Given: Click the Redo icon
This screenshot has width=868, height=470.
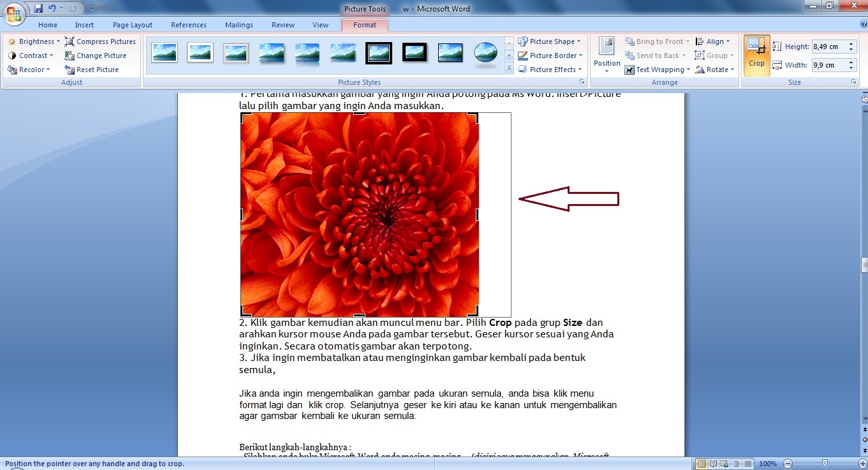Looking at the screenshot, I should point(73,8).
